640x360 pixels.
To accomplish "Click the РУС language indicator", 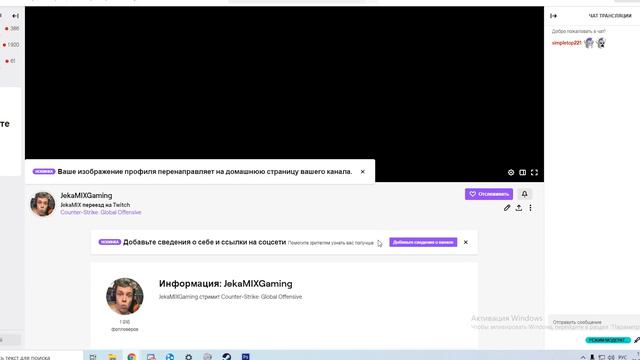I will (x=622, y=358).
